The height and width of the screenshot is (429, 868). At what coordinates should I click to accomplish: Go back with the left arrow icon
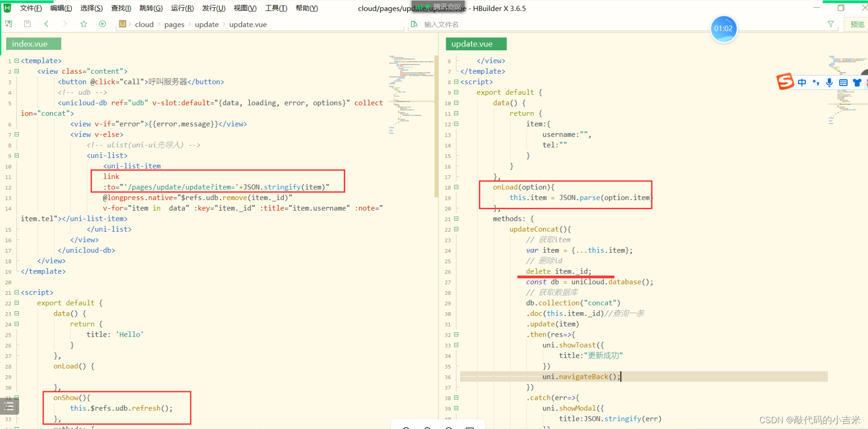coord(46,24)
